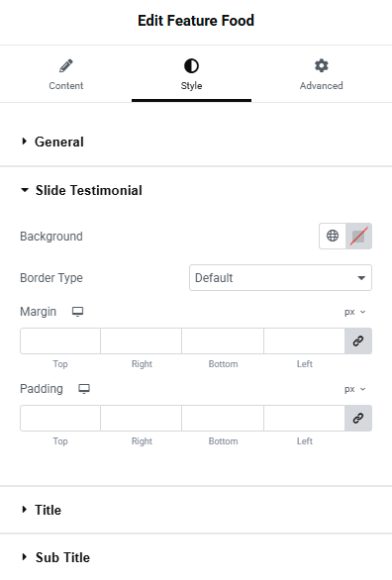
Task: Change the Margin px unit selector
Action: (x=354, y=312)
